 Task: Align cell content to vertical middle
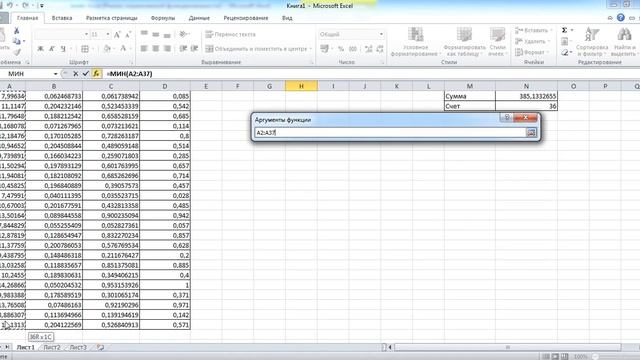156,34
